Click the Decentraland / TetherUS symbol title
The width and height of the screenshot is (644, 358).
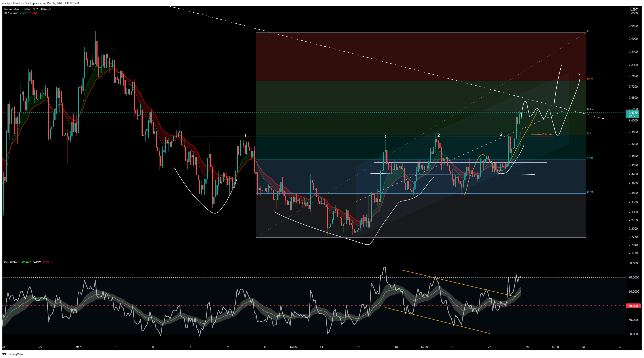point(27,9)
